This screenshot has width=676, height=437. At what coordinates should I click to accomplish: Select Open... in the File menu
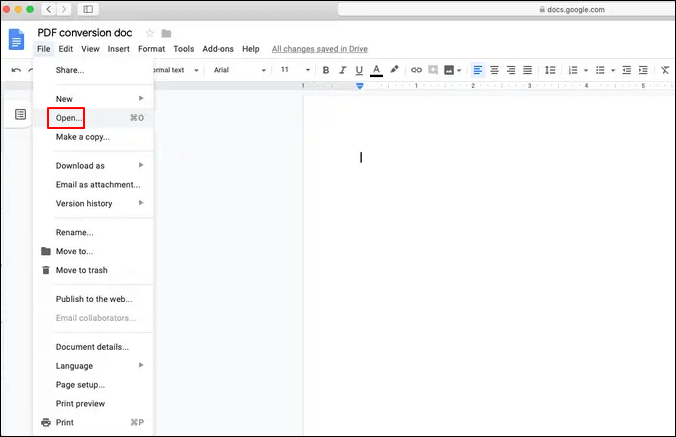(x=93, y=118)
